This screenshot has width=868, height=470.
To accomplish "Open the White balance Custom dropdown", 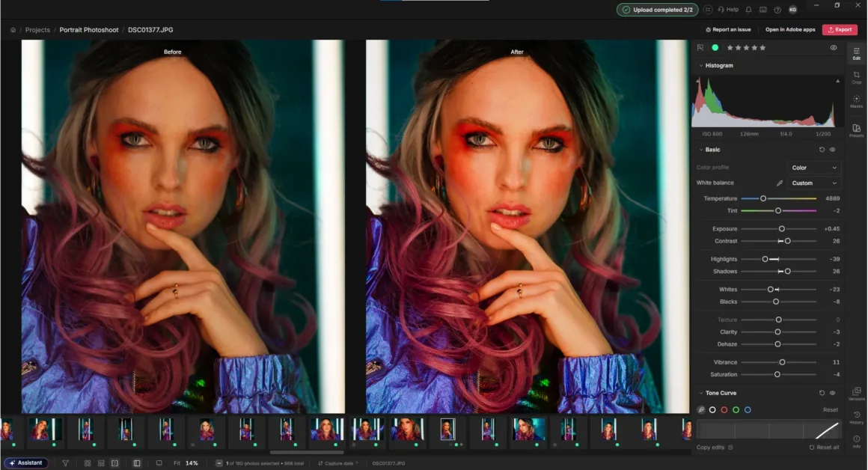I will tap(814, 183).
